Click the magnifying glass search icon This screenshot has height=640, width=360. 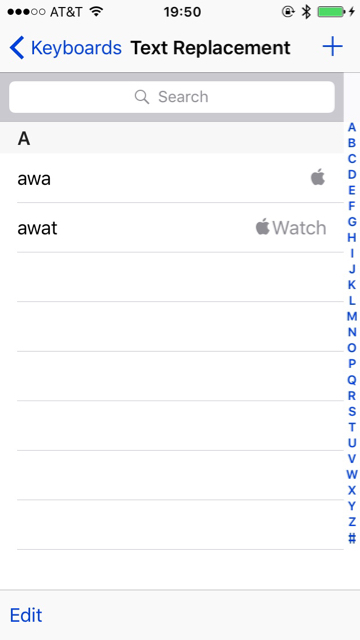click(142, 97)
